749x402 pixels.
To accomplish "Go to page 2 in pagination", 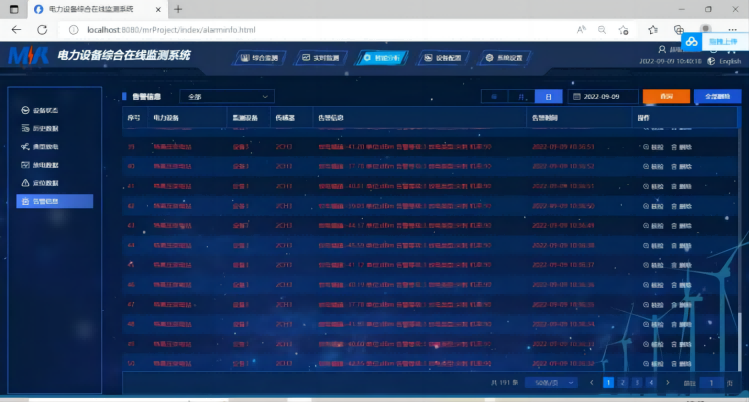I will tap(622, 382).
